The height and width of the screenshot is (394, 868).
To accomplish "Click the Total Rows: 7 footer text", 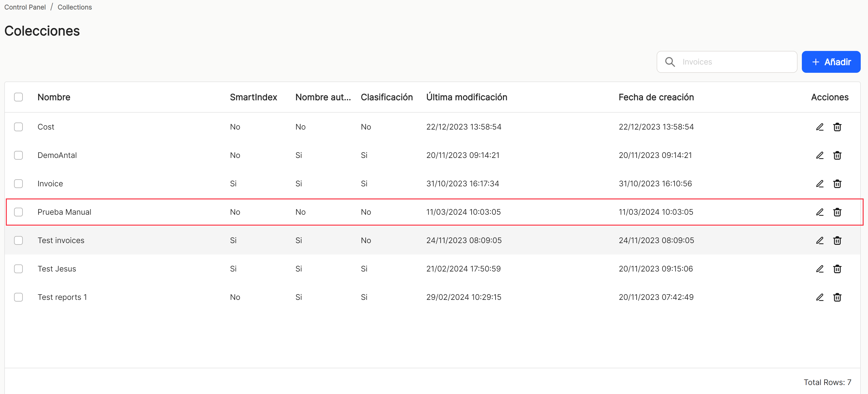I will [827, 382].
